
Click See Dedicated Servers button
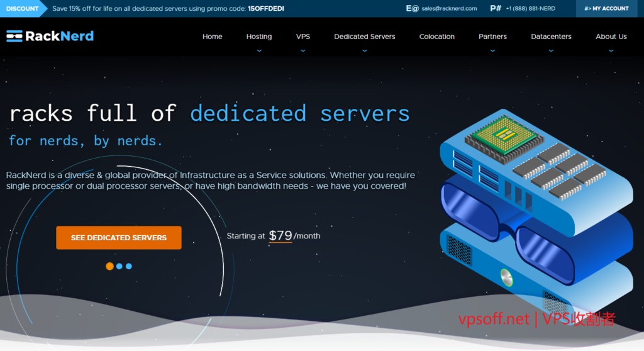119,238
